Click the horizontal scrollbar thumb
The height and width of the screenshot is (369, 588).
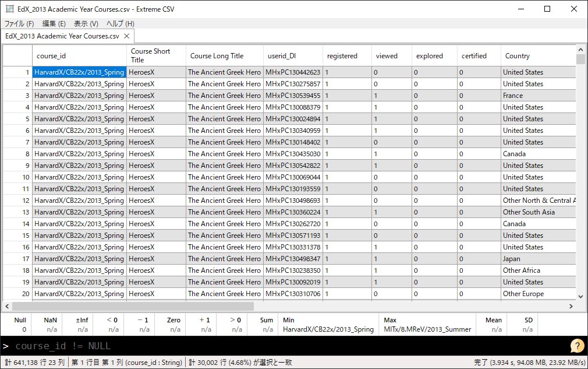point(133,306)
